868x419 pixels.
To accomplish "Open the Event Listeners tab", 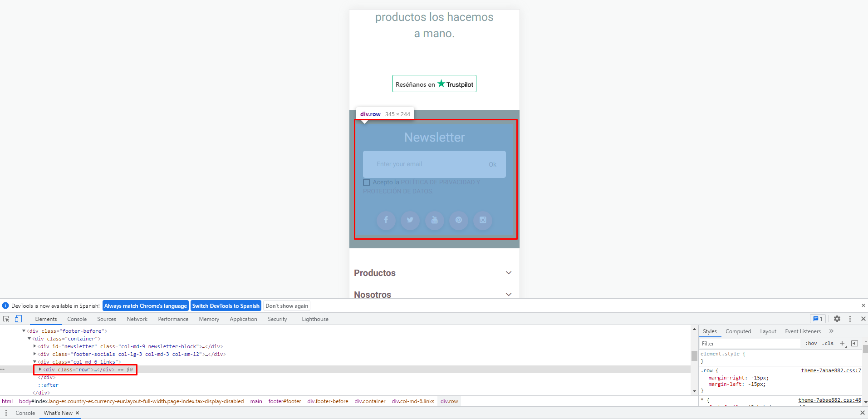I will point(803,331).
